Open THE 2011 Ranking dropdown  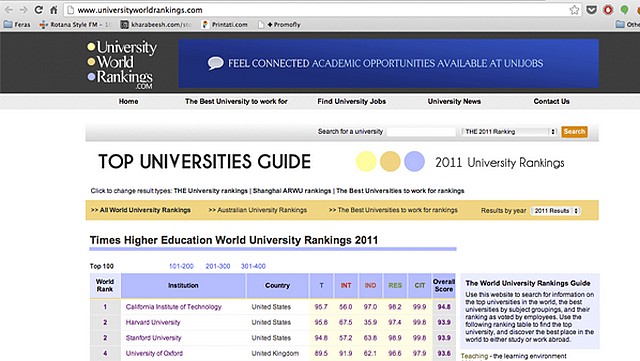point(509,131)
